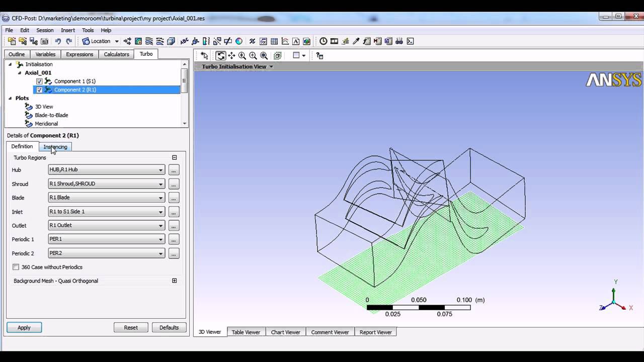Screen dimensions: 644x362
Task: Open the Insert menu
Action: click(68, 30)
